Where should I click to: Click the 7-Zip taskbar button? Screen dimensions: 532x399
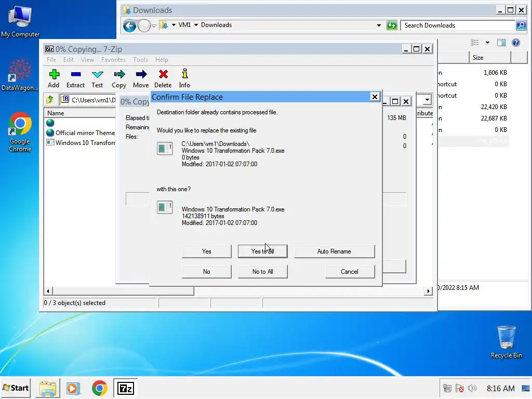[x=125, y=388]
